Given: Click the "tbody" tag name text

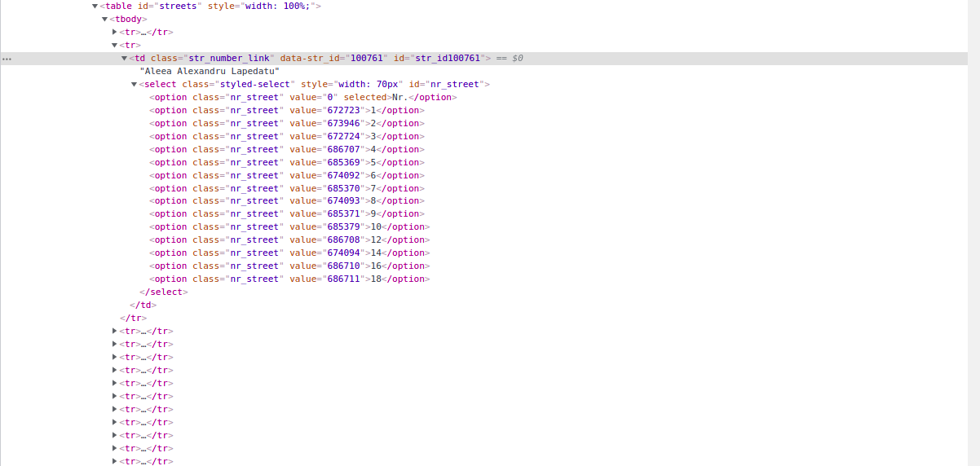Looking at the screenshot, I should pos(128,20).
